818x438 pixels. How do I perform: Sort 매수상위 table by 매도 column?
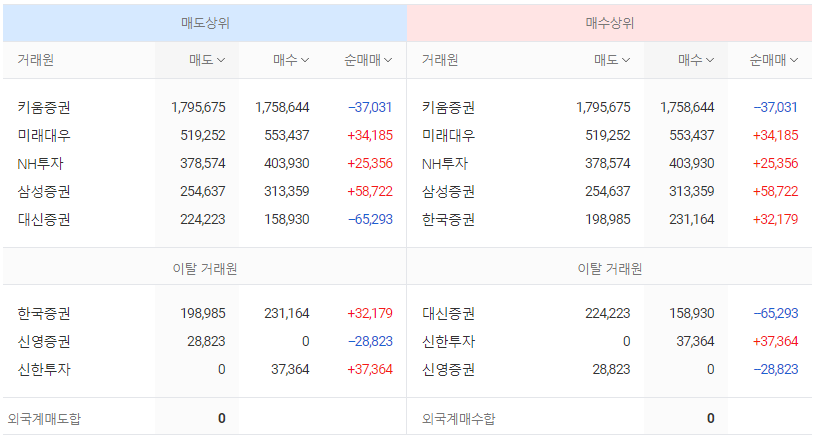tap(612, 60)
